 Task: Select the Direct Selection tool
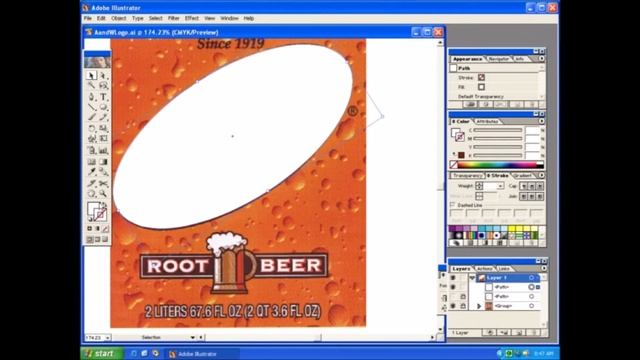coord(103,76)
